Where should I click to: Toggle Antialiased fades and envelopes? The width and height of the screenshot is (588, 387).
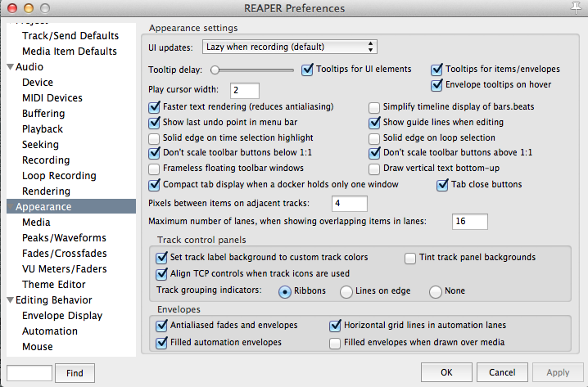click(161, 326)
